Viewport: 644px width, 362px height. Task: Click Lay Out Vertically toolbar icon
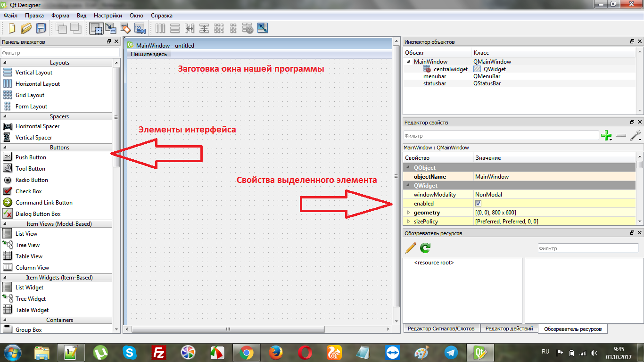tap(175, 28)
